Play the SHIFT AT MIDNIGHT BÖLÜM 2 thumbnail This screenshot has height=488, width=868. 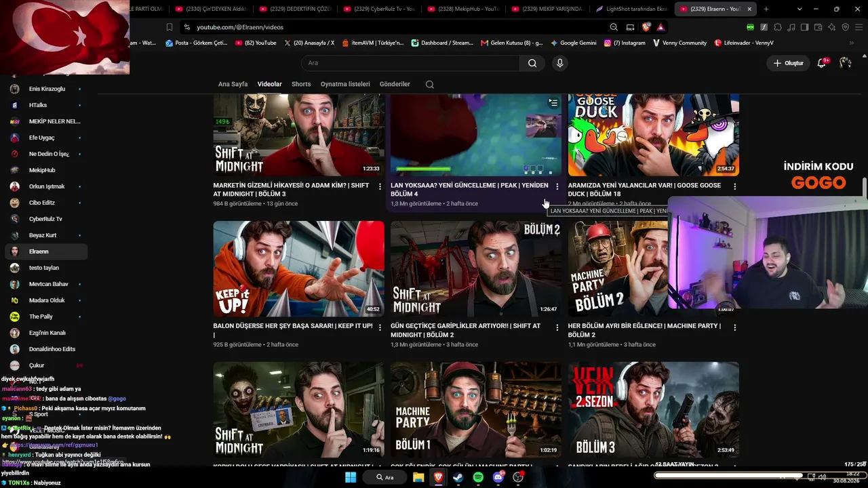point(476,268)
